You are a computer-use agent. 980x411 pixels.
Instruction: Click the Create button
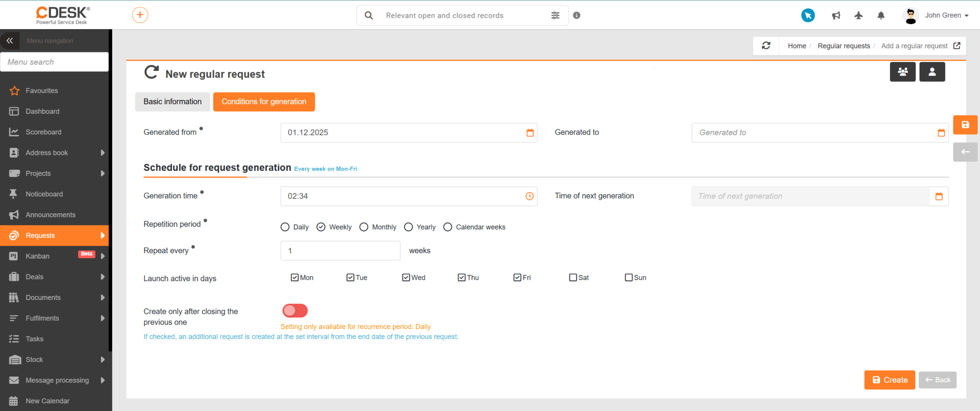point(889,380)
